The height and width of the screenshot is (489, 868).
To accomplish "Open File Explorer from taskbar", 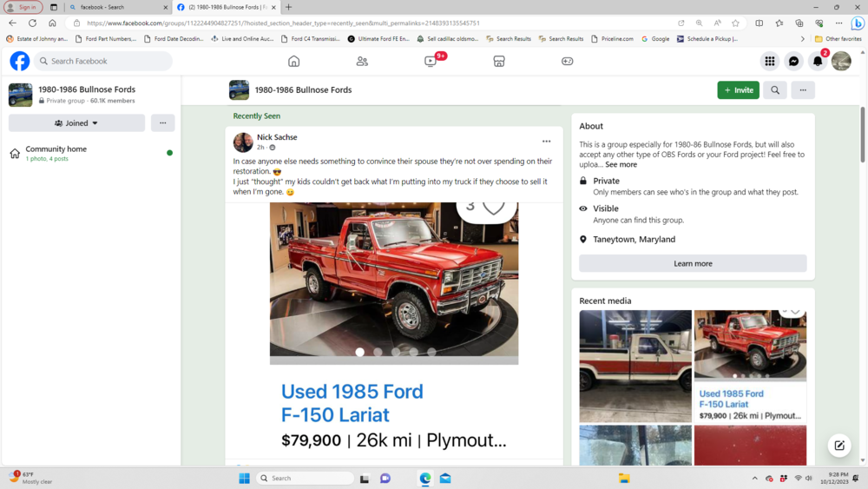I will 624,478.
